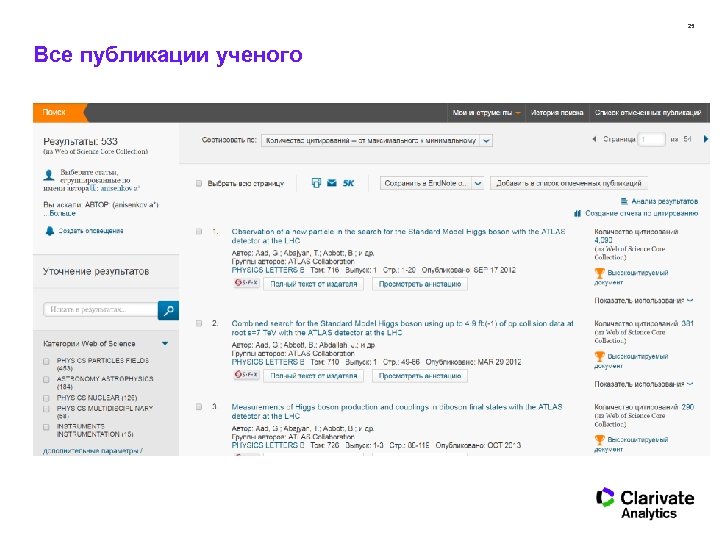The image size is (720, 540).
Task: Check the INSTRUMENTS INSTRUMENTATION category
Action: pos(46,427)
